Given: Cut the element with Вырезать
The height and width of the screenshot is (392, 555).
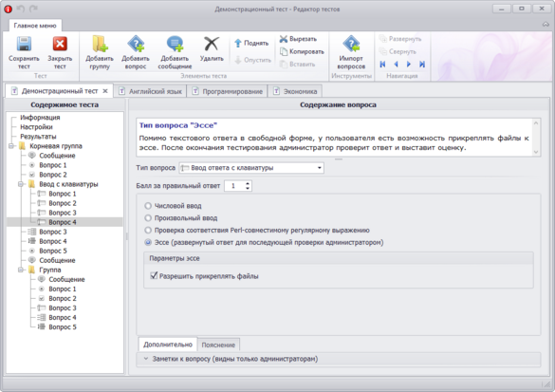Looking at the screenshot, I should [298, 39].
